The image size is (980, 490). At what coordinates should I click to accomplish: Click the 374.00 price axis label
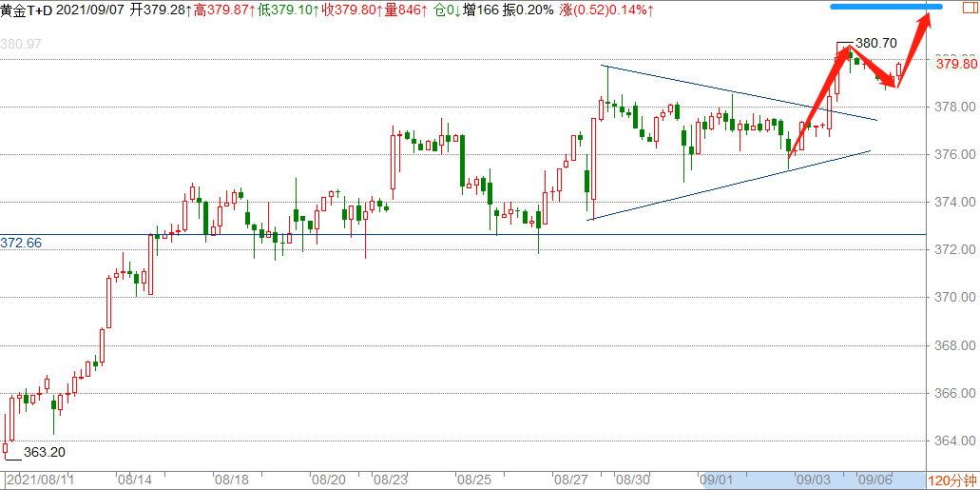click(x=955, y=202)
